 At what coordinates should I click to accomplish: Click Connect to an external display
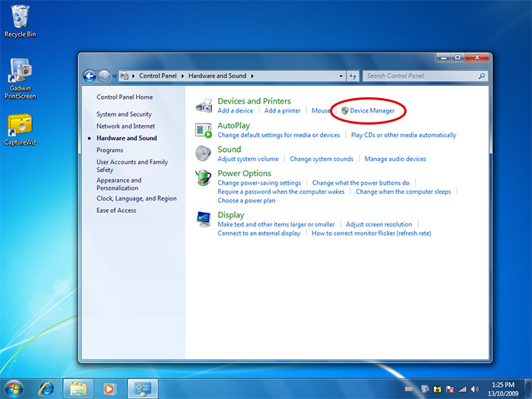(259, 233)
